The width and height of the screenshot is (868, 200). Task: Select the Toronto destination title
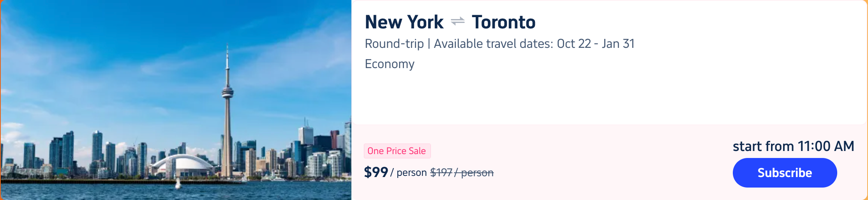(x=503, y=22)
